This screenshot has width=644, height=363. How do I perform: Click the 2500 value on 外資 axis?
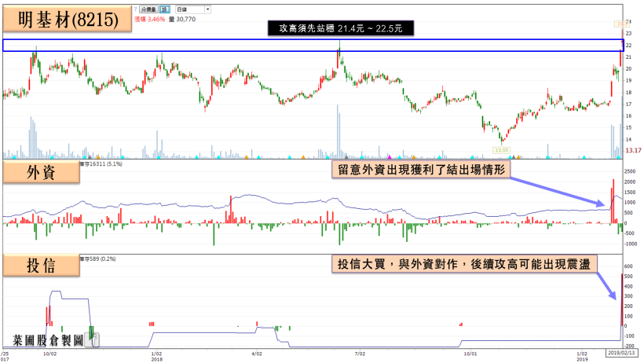click(x=630, y=171)
